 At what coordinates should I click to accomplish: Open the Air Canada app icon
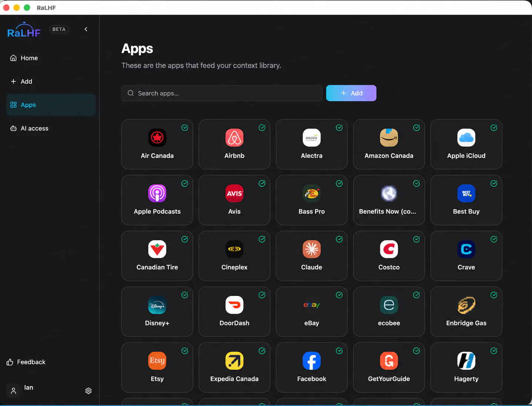157,138
